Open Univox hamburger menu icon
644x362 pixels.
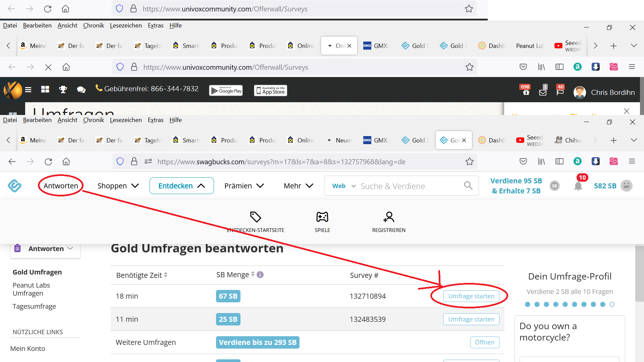28,89
